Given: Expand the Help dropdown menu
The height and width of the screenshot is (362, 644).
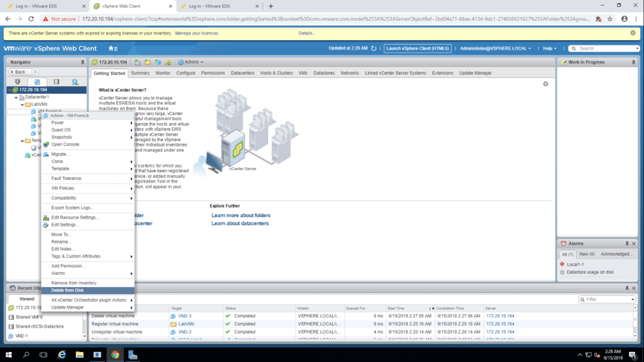Looking at the screenshot, I should click(551, 48).
